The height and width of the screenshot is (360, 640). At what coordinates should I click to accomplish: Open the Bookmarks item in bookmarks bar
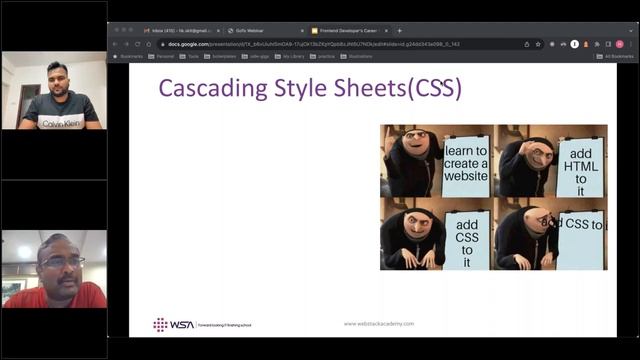tap(128, 56)
